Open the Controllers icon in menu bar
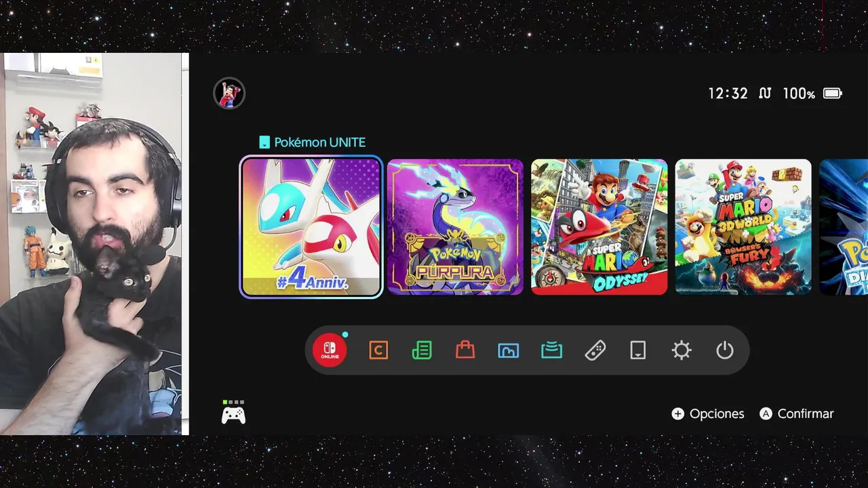Screen dimensions: 868x488 [595, 350]
